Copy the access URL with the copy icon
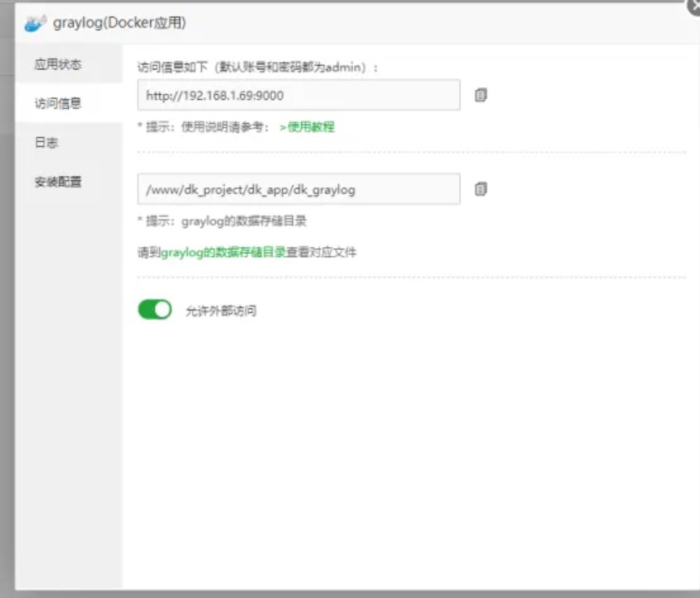 (481, 95)
